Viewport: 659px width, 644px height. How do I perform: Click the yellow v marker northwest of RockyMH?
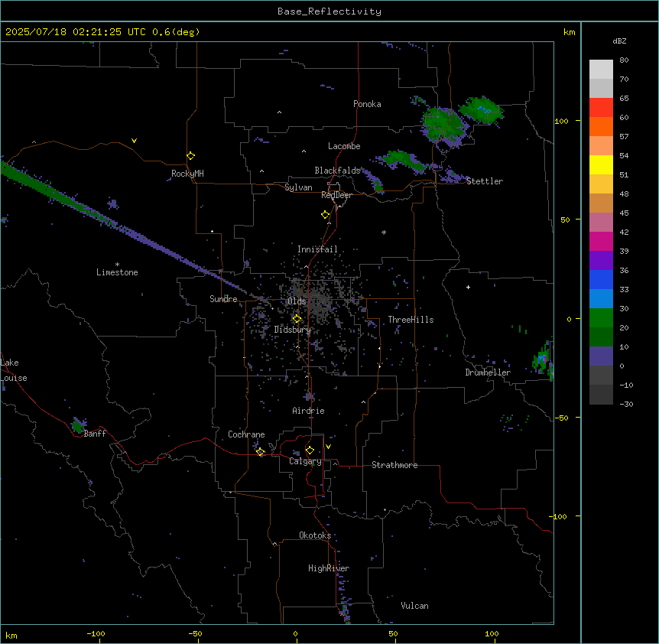click(134, 141)
